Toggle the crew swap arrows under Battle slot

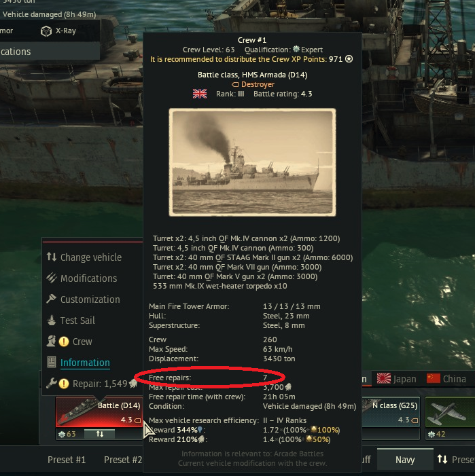(100, 434)
